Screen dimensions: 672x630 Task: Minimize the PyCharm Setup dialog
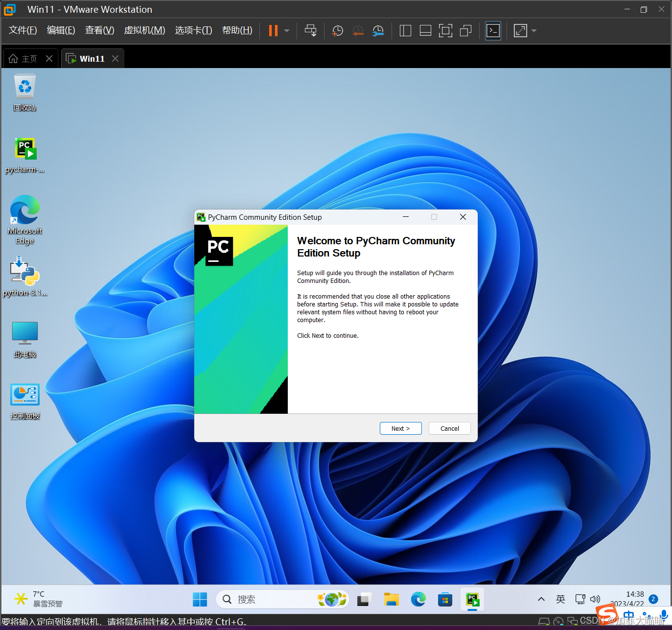[x=406, y=217]
